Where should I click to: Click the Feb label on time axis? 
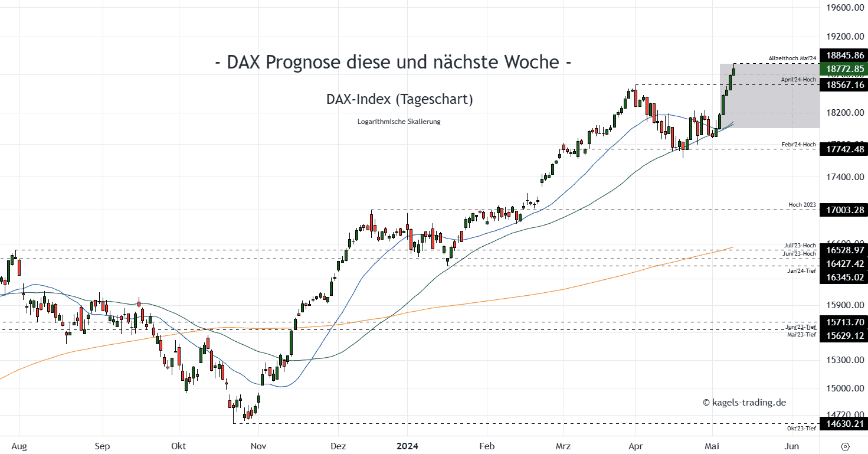(486, 446)
